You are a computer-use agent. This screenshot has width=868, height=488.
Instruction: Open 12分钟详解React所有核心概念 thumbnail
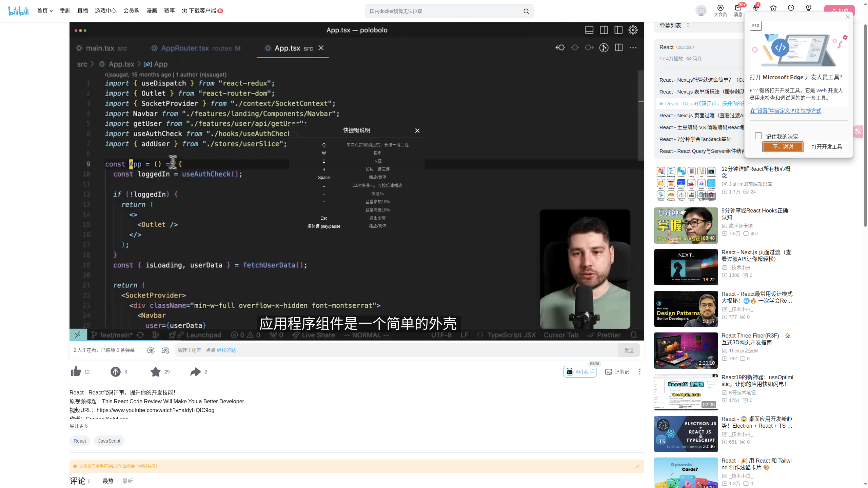point(686,184)
